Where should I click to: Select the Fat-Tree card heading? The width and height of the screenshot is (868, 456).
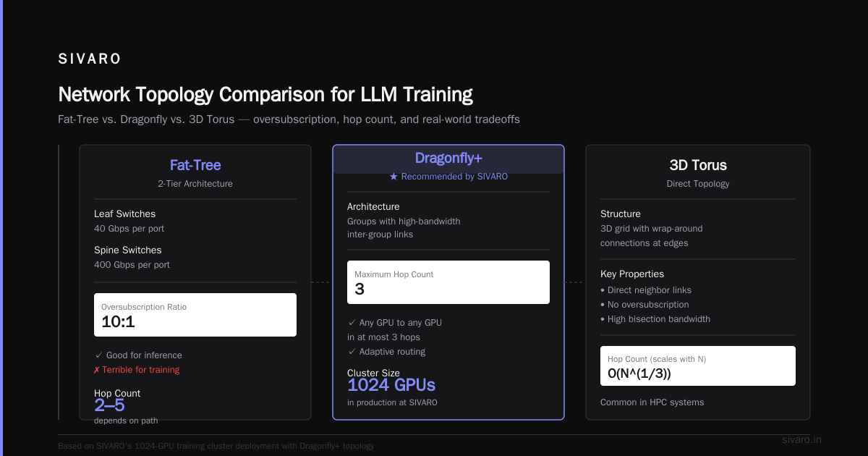pos(195,165)
